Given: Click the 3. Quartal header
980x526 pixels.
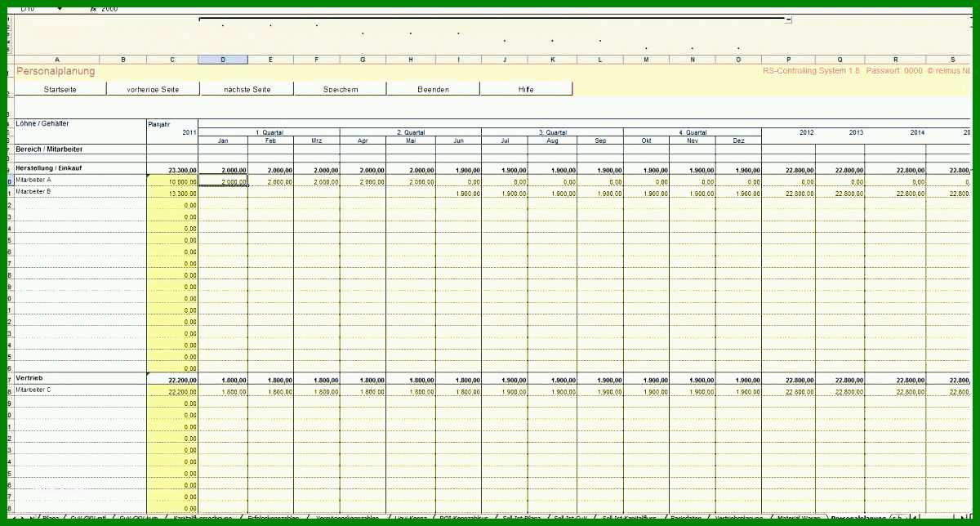Looking at the screenshot, I should point(552,132).
